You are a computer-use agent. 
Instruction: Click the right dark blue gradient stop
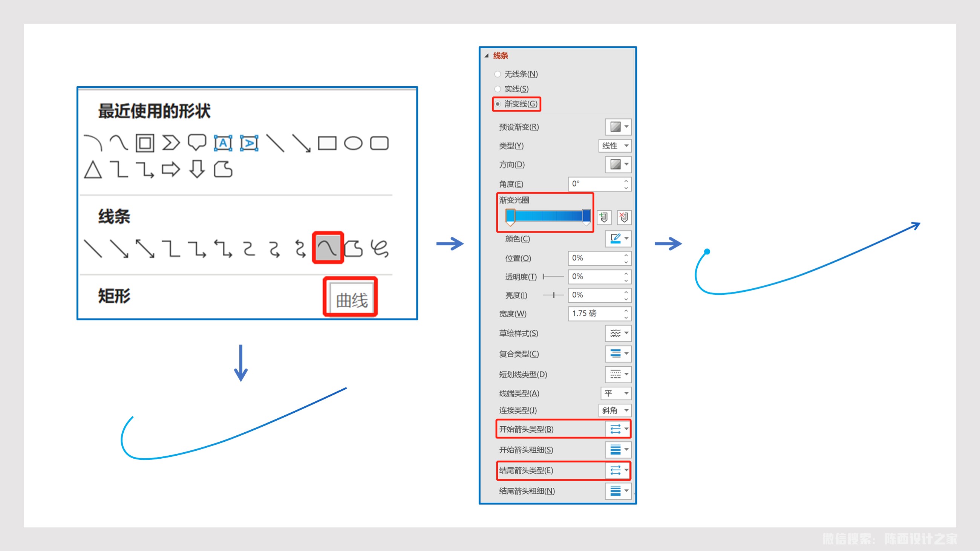click(x=586, y=216)
